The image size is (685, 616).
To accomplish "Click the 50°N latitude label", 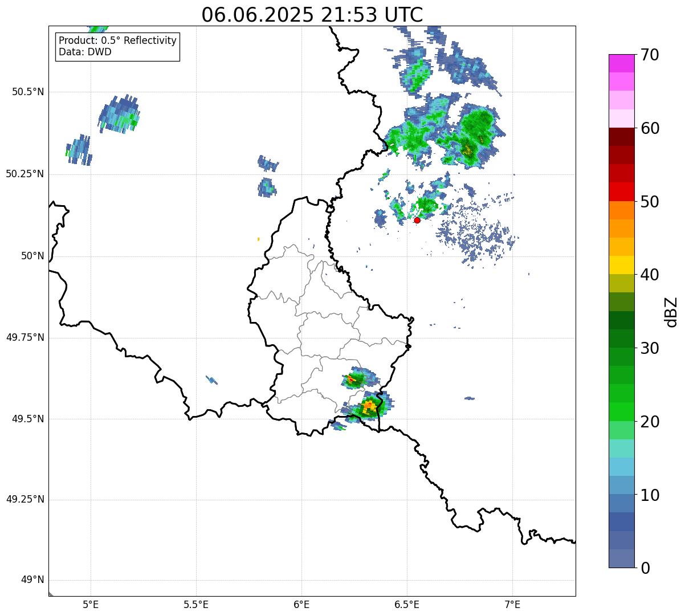I will pos(32,256).
